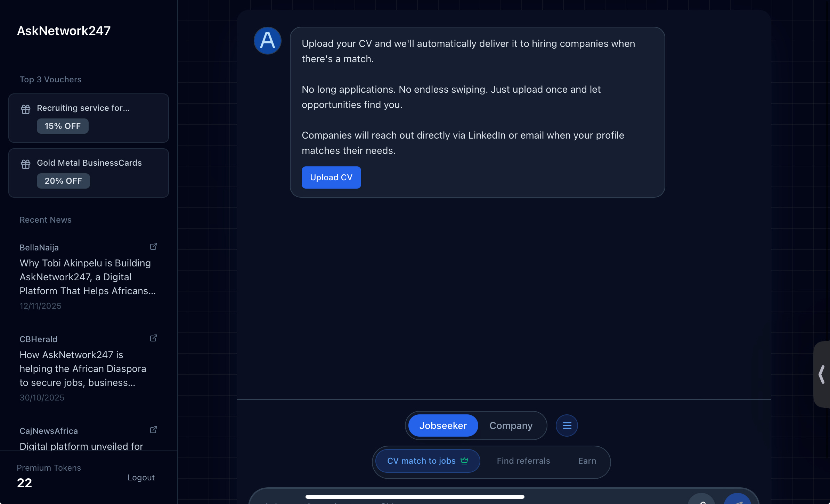Open CajNewsAfrica external link icon

click(153, 430)
